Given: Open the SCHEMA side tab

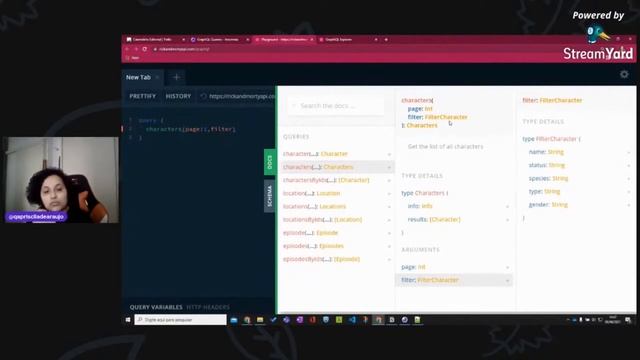Looking at the screenshot, I should coord(269,196).
